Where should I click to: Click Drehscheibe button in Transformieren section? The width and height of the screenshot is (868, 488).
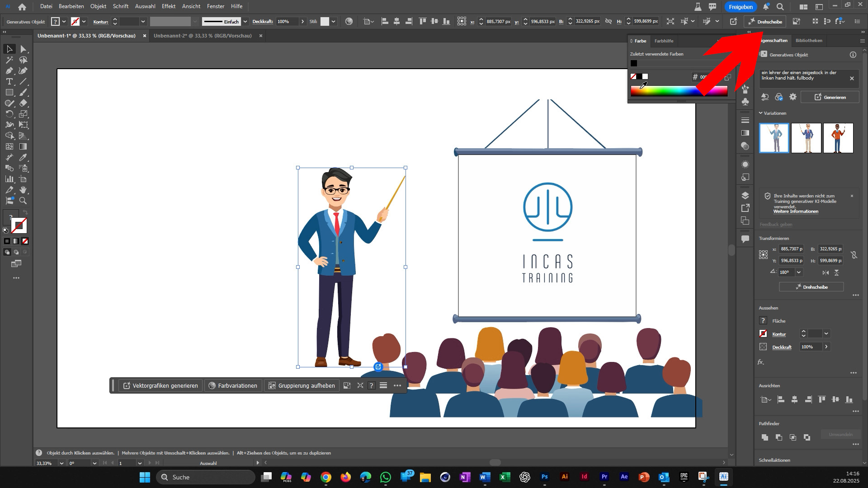[811, 287]
